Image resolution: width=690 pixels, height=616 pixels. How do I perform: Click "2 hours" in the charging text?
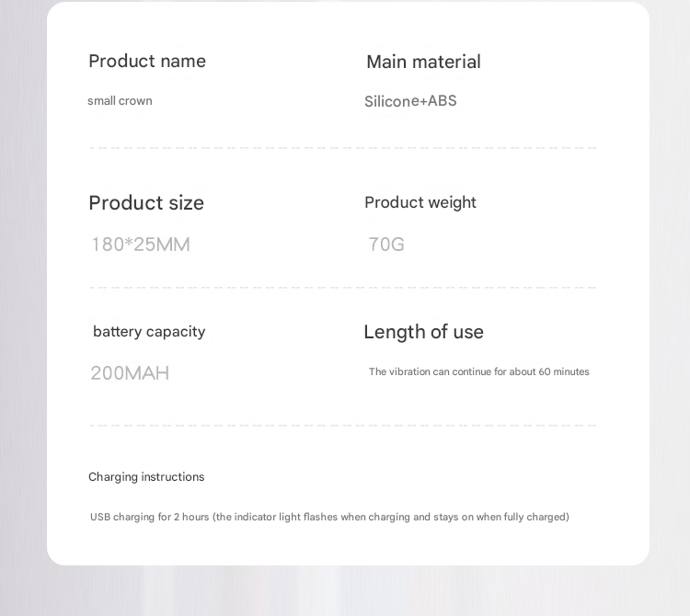[x=191, y=518]
